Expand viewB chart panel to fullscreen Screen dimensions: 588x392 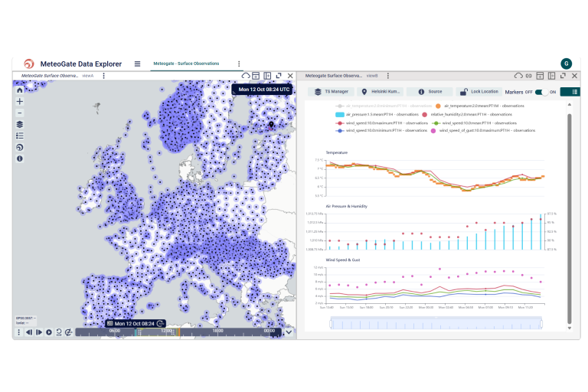[x=563, y=76]
